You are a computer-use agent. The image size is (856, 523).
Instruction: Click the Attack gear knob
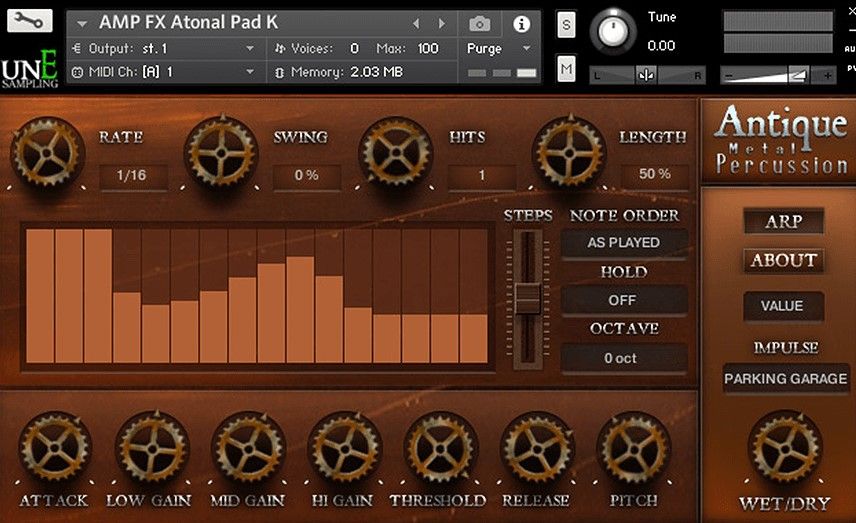(x=55, y=448)
